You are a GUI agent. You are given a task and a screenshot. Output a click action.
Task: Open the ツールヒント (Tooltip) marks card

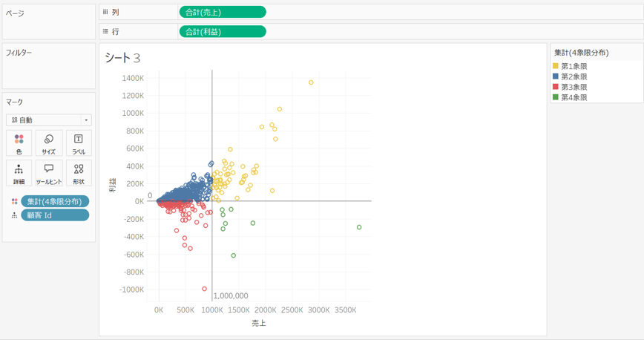pos(49,173)
